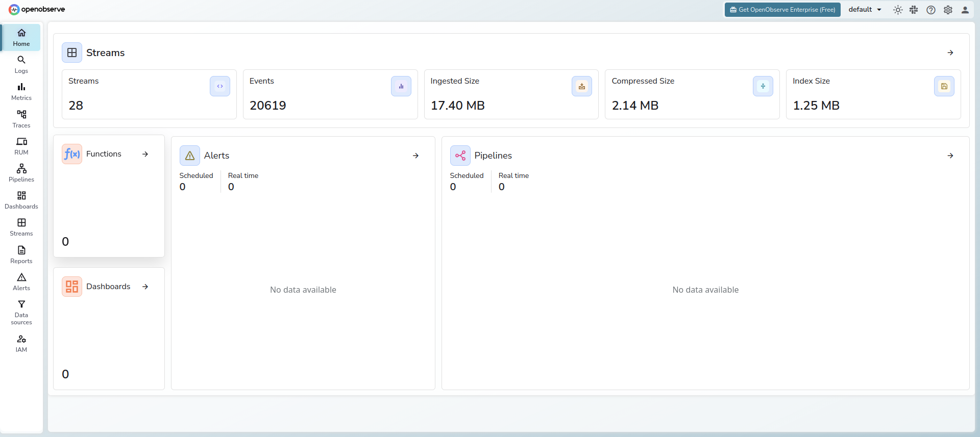Open settings gear icon in header
The height and width of the screenshot is (437, 980).
pos(948,10)
